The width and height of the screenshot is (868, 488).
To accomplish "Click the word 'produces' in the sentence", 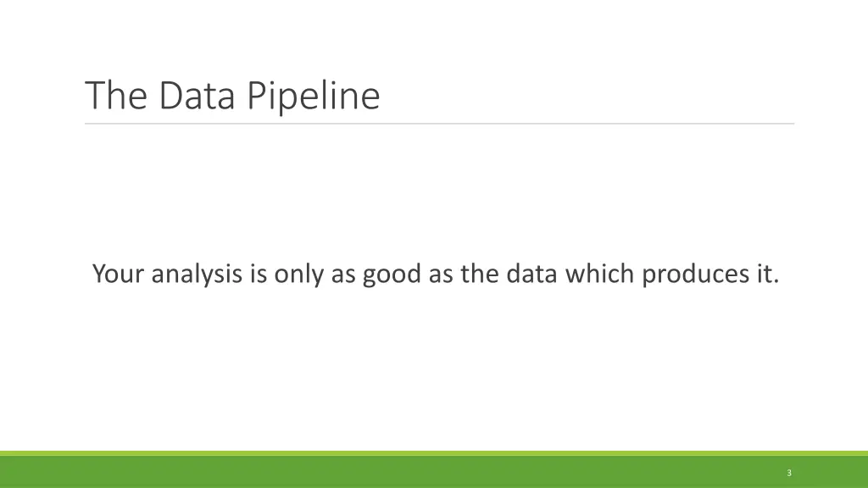I will 693,274.
